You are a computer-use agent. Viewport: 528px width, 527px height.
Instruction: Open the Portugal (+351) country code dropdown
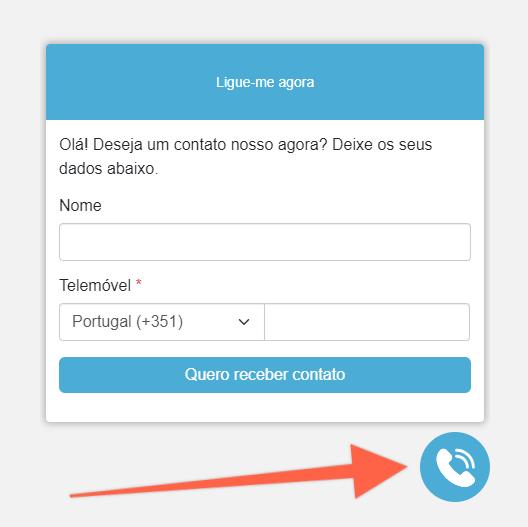click(162, 322)
